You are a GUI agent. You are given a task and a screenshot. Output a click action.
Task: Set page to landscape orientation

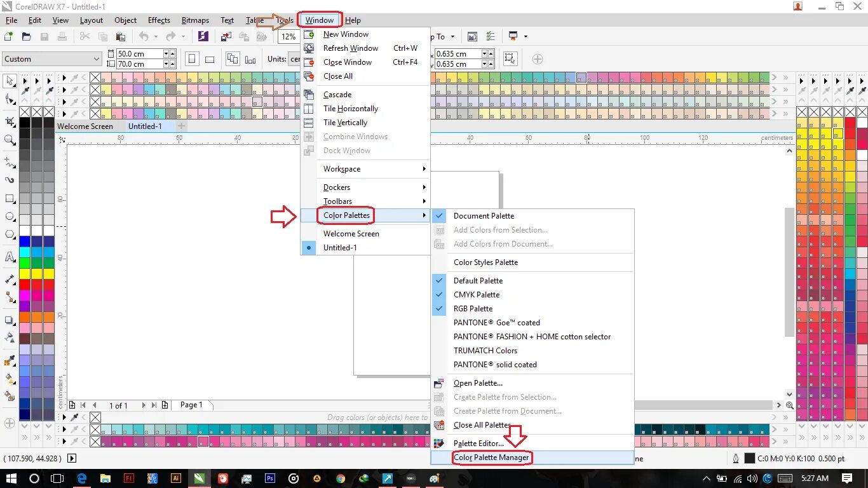pyautogui.click(x=210, y=59)
